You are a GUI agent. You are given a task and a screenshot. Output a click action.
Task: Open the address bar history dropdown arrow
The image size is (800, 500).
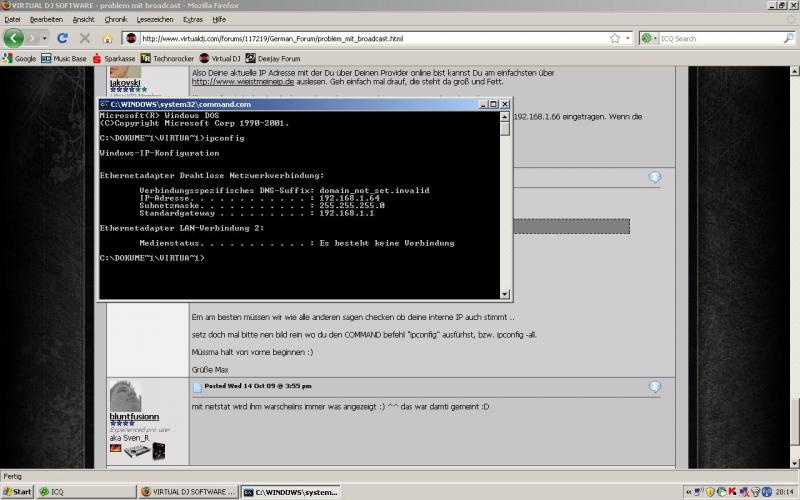[x=628, y=38]
